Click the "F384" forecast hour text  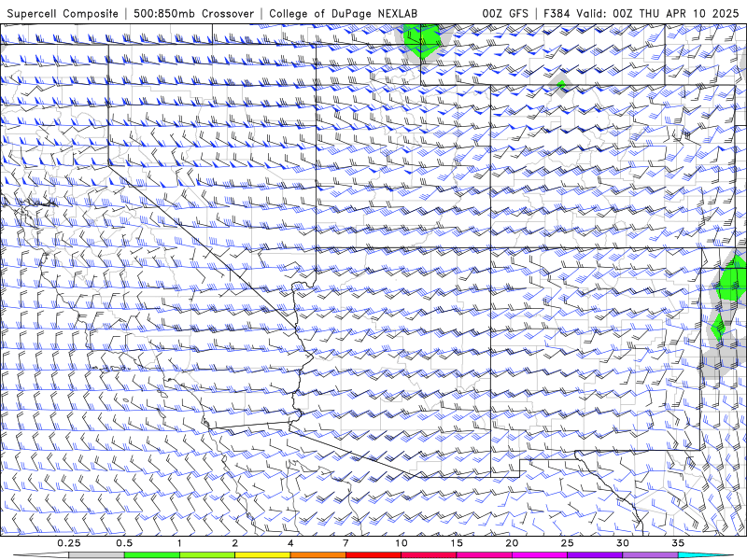pos(557,13)
